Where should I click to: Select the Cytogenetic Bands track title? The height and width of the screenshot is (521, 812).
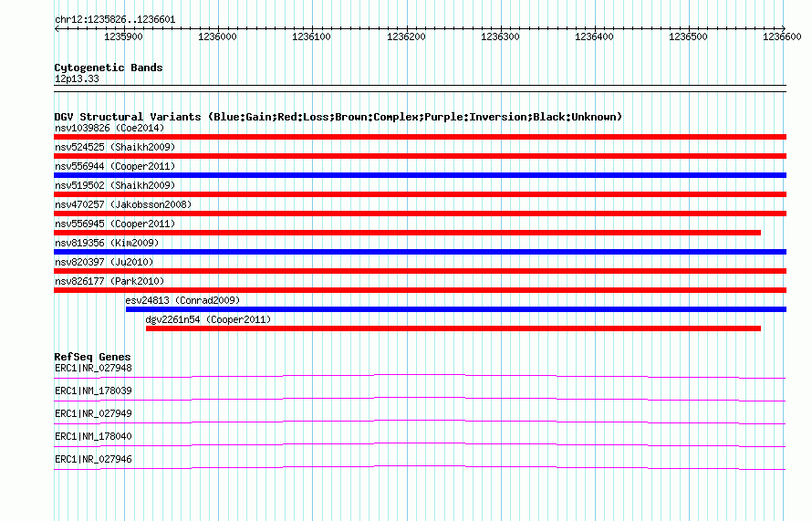point(109,68)
